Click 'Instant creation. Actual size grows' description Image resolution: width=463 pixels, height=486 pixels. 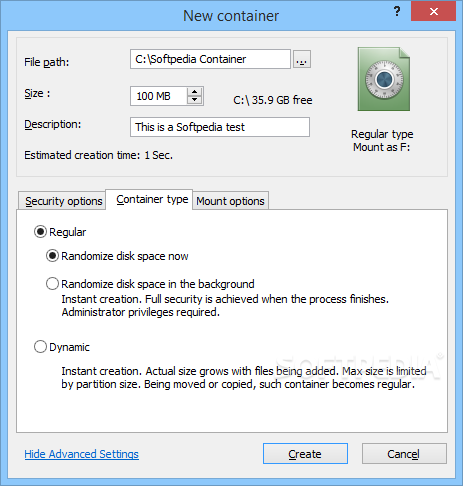tap(244, 378)
